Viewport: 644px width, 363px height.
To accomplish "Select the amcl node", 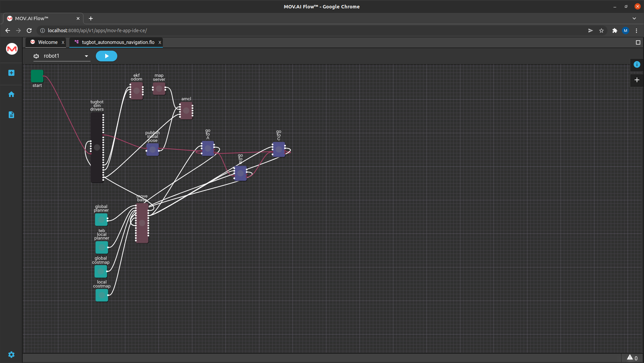I will tap(186, 111).
